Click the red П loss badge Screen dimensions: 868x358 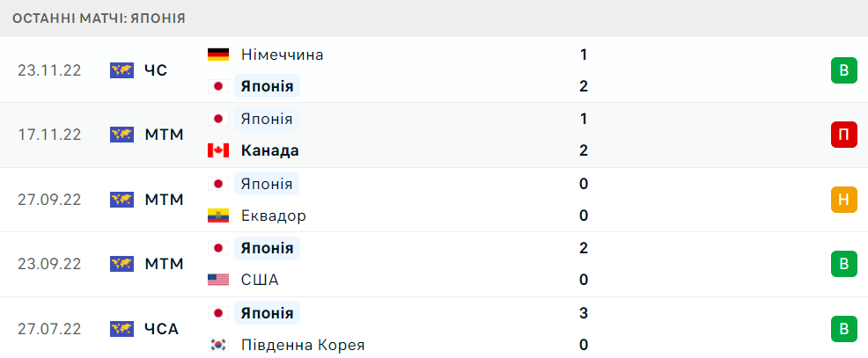click(843, 135)
